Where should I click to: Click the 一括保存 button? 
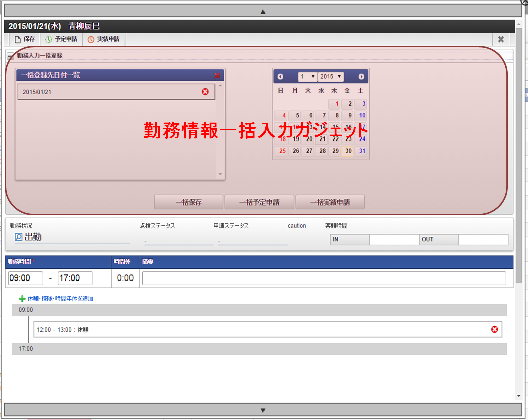point(189,202)
